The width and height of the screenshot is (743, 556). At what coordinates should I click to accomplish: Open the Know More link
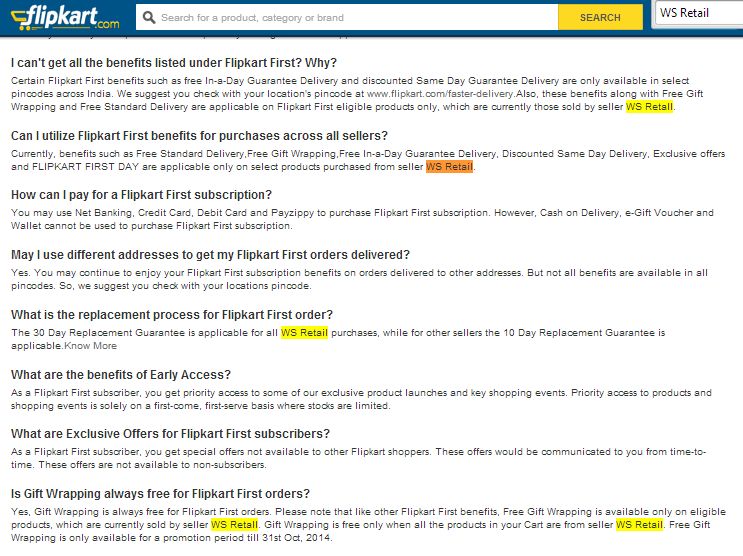90,346
